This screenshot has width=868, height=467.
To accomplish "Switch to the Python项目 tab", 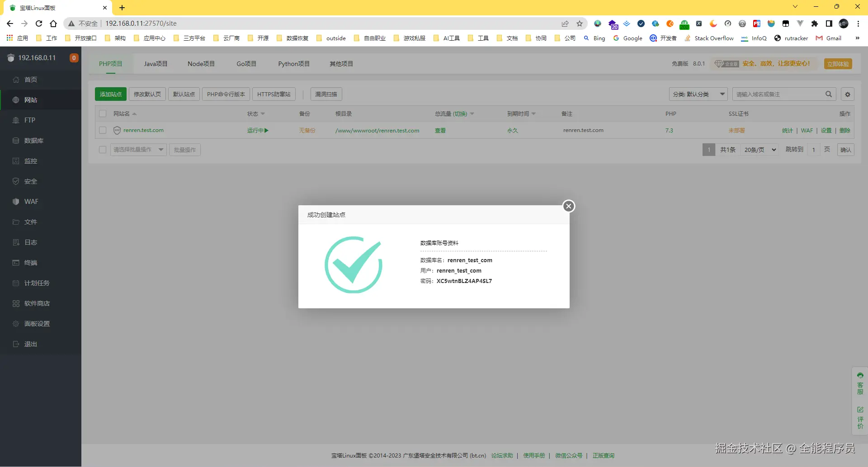I will tap(294, 64).
